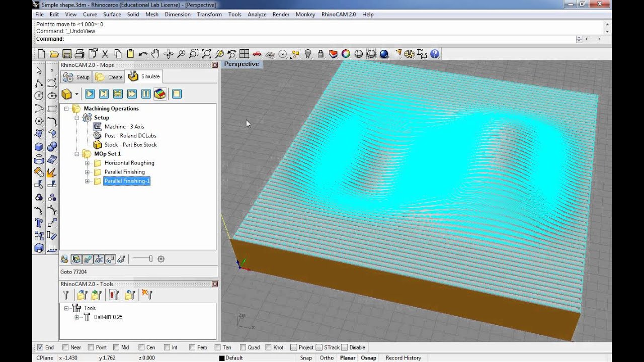644x362 pixels.
Task: Click the blue Help question mark icon
Action: coord(435,54)
